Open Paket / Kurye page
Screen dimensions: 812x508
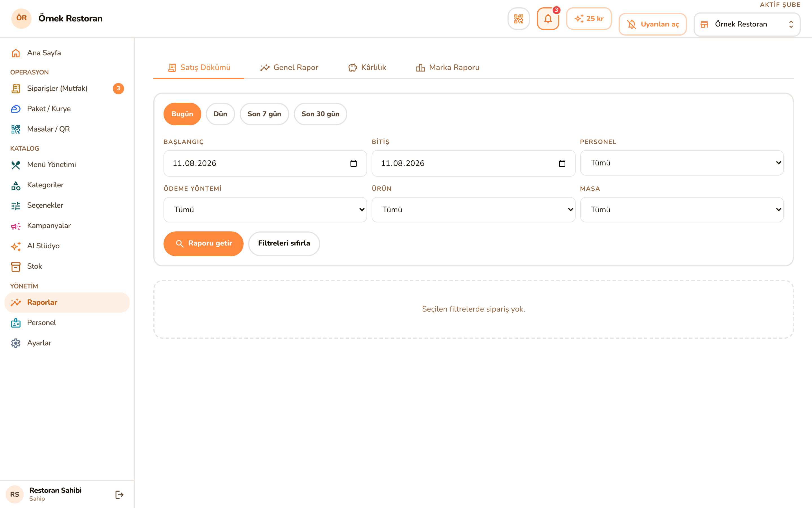[x=67, y=109]
